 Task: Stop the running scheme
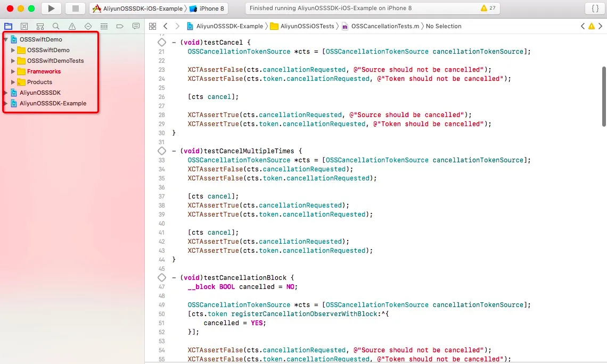pyautogui.click(x=76, y=8)
